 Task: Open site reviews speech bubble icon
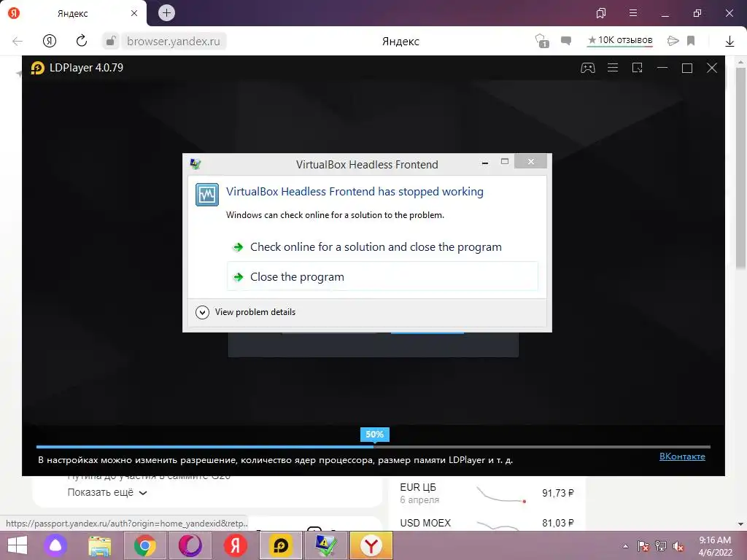tap(566, 41)
